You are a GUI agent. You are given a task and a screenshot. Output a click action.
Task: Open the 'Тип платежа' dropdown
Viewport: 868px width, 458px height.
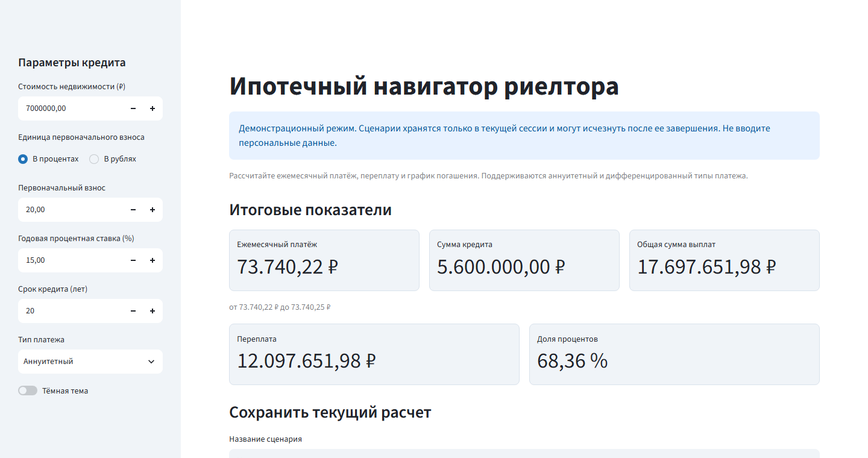coord(90,362)
